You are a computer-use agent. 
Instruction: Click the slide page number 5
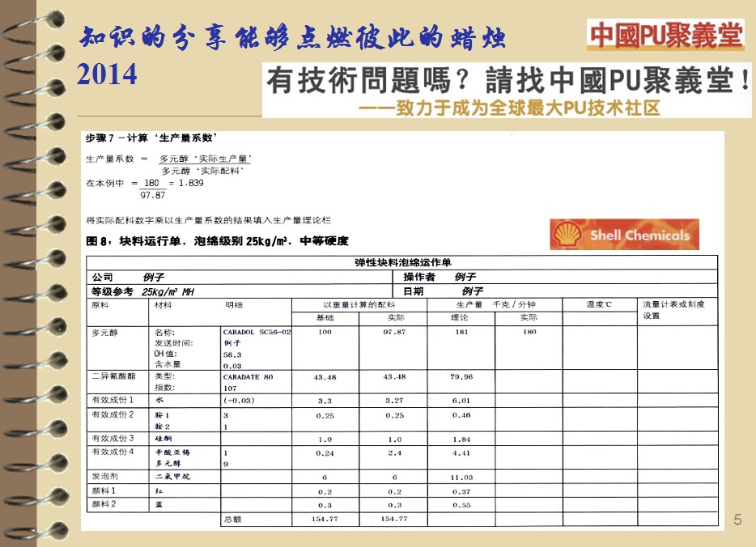(737, 519)
